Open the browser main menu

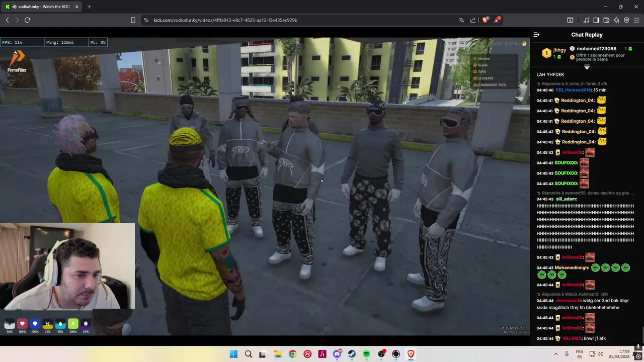(x=636, y=20)
